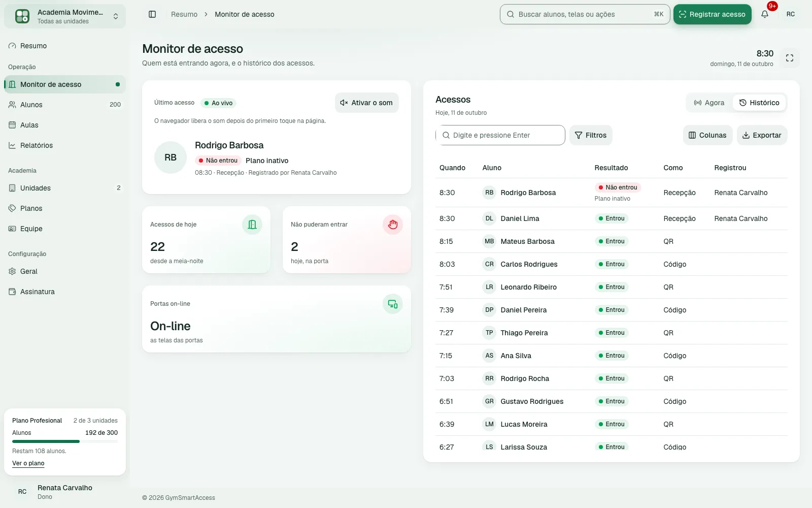Click the CR avatar for Carlos Rodrigues
812x508 pixels.
pyautogui.click(x=489, y=264)
